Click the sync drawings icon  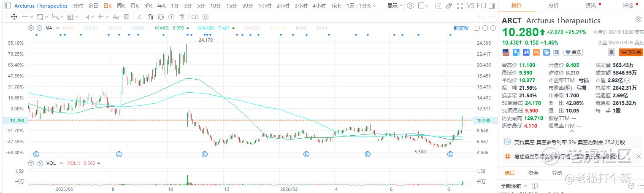(x=160, y=17)
